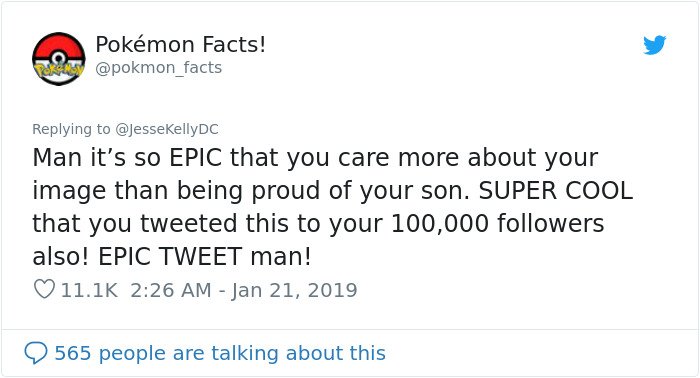The width and height of the screenshot is (700, 378).
Task: Open the 2:26 AM time link
Action: click(171, 290)
